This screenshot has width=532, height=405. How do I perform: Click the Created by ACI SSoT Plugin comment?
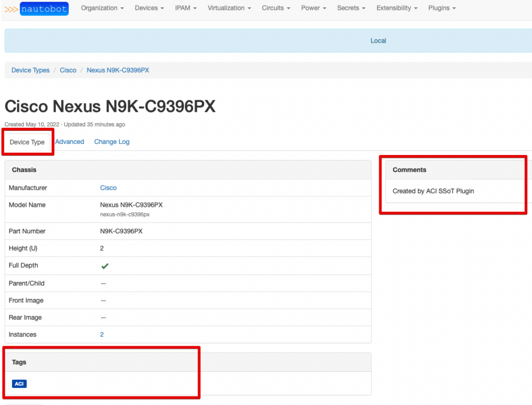pos(433,191)
